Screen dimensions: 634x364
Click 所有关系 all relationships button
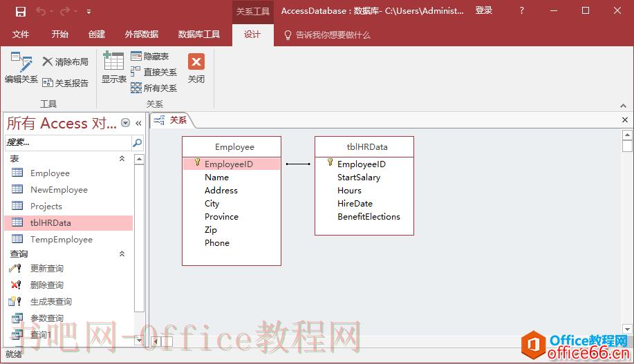154,88
